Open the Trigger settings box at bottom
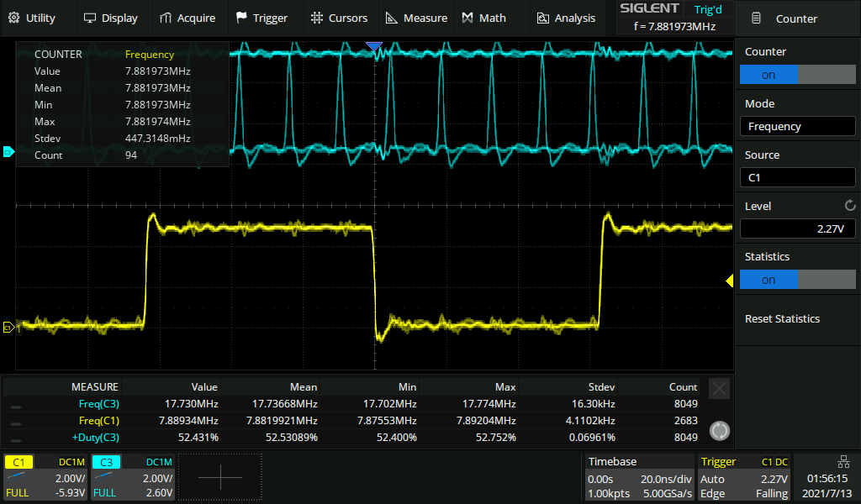The width and height of the screenshot is (861, 504). [744, 477]
